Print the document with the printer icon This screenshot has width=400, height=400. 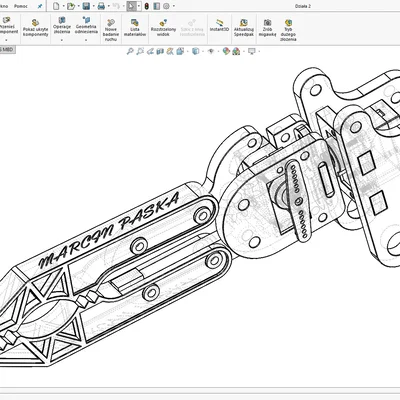[x=101, y=6]
